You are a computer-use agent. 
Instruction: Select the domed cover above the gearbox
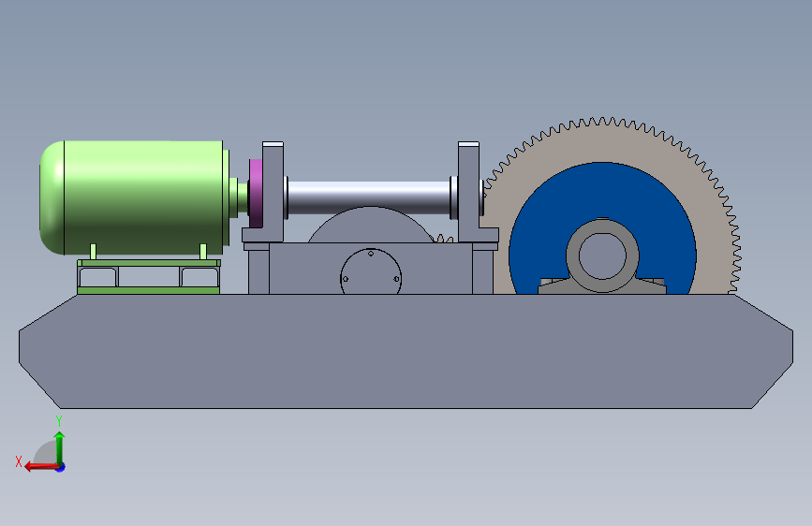click(x=370, y=226)
